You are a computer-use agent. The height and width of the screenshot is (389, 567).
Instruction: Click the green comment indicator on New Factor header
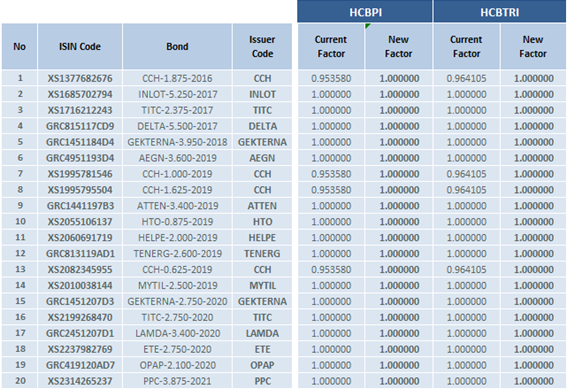(368, 26)
